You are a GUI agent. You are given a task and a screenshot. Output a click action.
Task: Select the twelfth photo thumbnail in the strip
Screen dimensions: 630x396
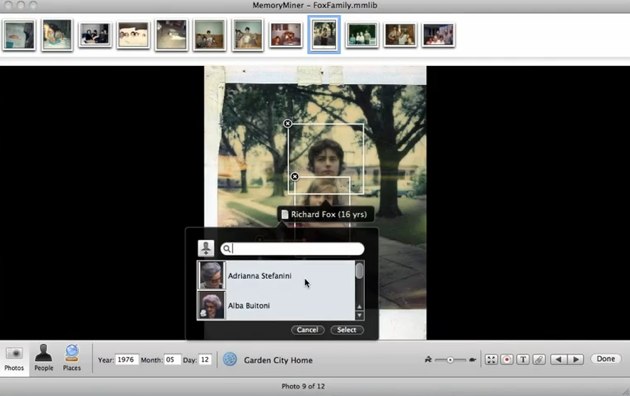click(438, 35)
